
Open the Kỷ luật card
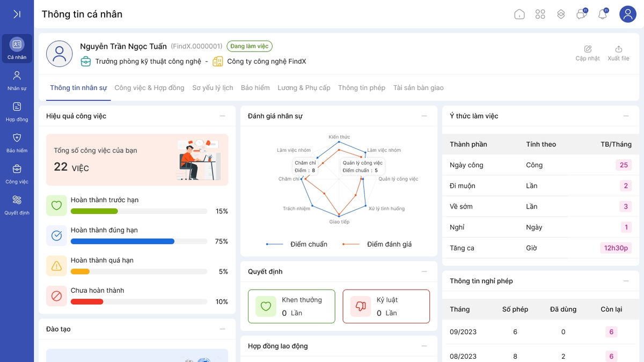(386, 306)
